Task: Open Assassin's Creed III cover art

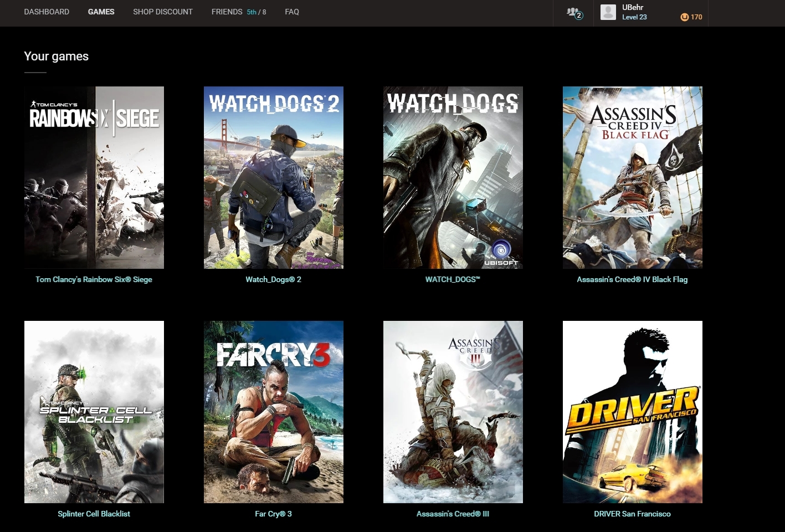Action: click(x=453, y=412)
